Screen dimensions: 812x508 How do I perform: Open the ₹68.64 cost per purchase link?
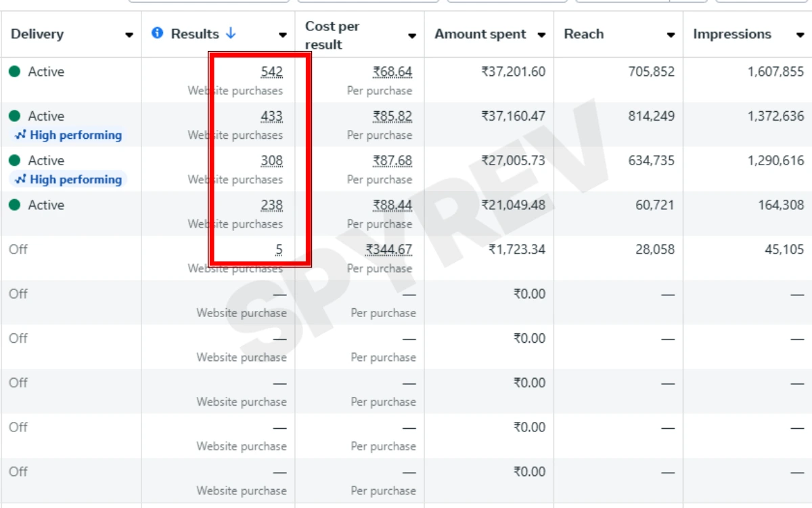pyautogui.click(x=392, y=72)
